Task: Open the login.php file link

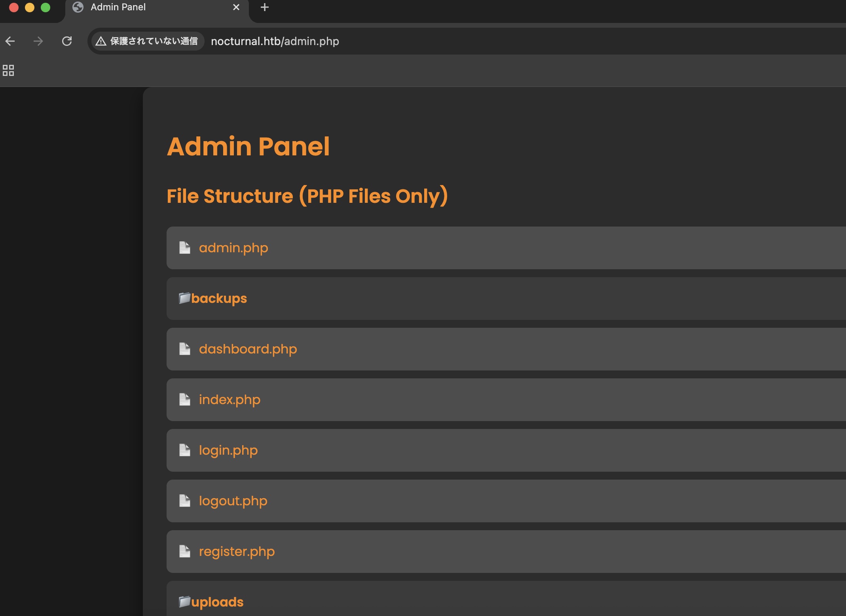Action: click(x=228, y=450)
